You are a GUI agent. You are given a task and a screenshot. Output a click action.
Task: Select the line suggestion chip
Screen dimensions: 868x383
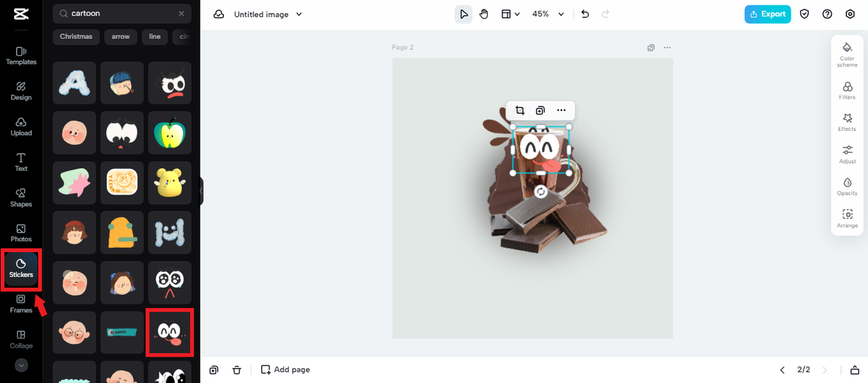(155, 37)
